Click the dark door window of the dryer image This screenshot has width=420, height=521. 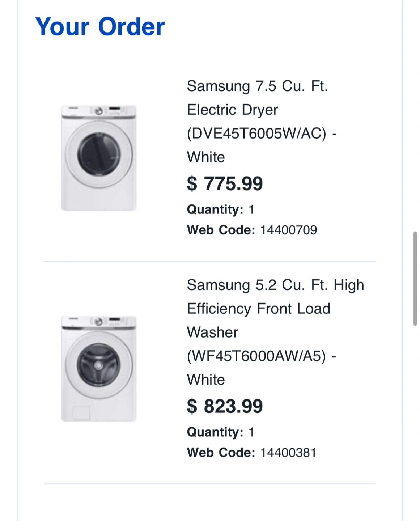click(99, 154)
